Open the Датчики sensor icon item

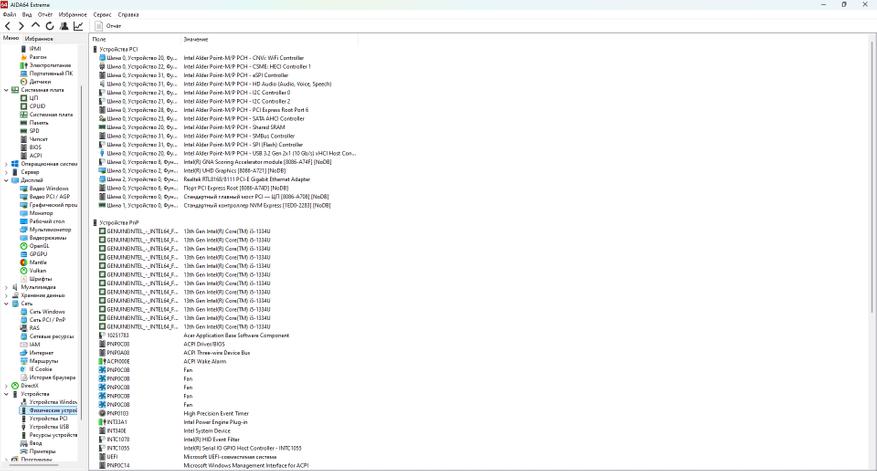click(x=23, y=82)
